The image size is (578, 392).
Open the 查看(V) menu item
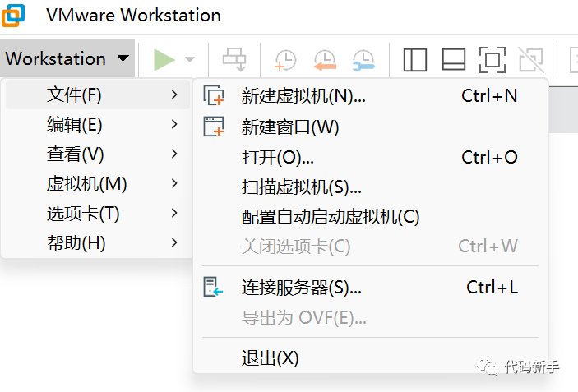[x=98, y=154]
